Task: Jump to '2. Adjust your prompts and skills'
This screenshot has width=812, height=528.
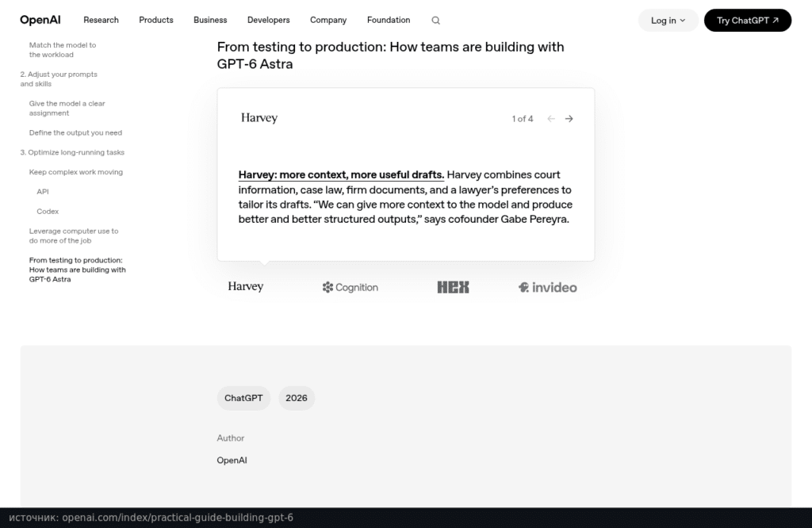Action: 59,78
